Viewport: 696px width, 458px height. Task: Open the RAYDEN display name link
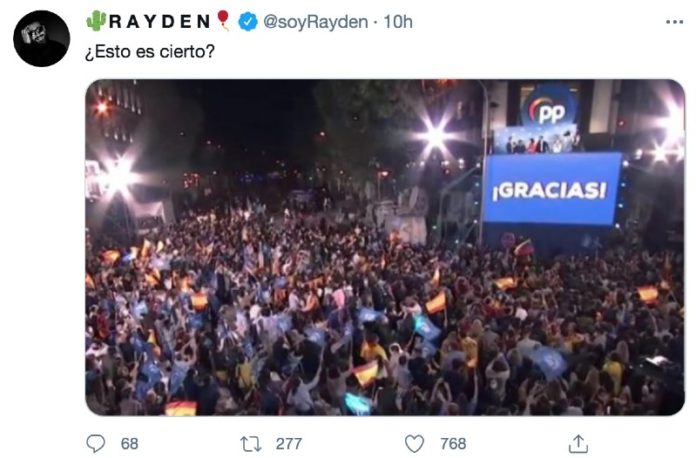pos(159,21)
